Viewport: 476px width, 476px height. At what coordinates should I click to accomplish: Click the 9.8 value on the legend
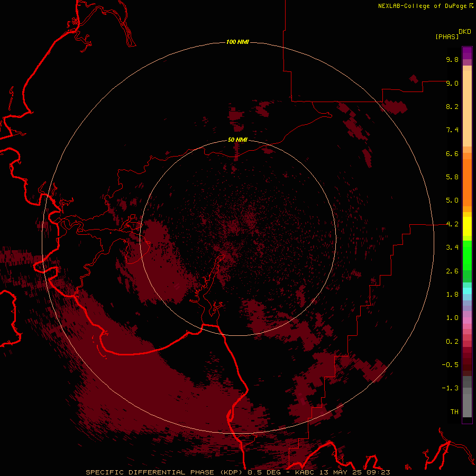click(x=452, y=59)
